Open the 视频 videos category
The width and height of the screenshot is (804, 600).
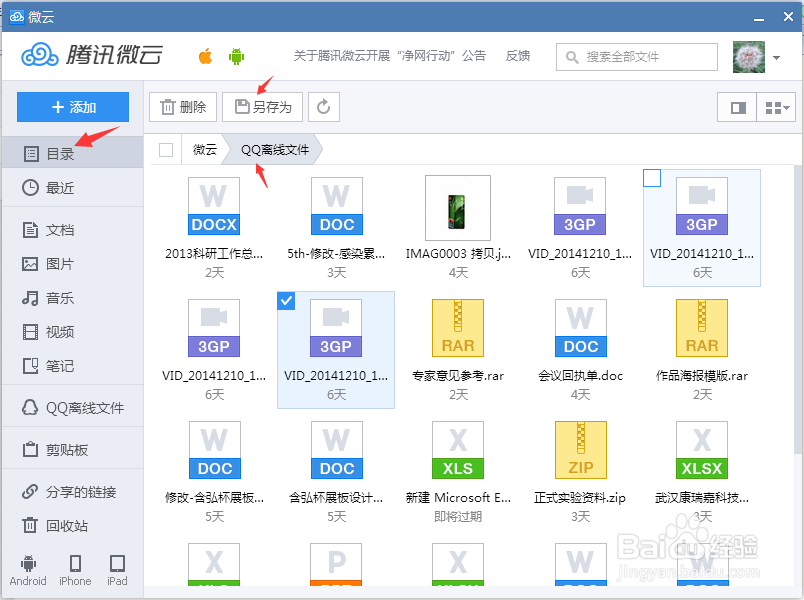coord(72,332)
